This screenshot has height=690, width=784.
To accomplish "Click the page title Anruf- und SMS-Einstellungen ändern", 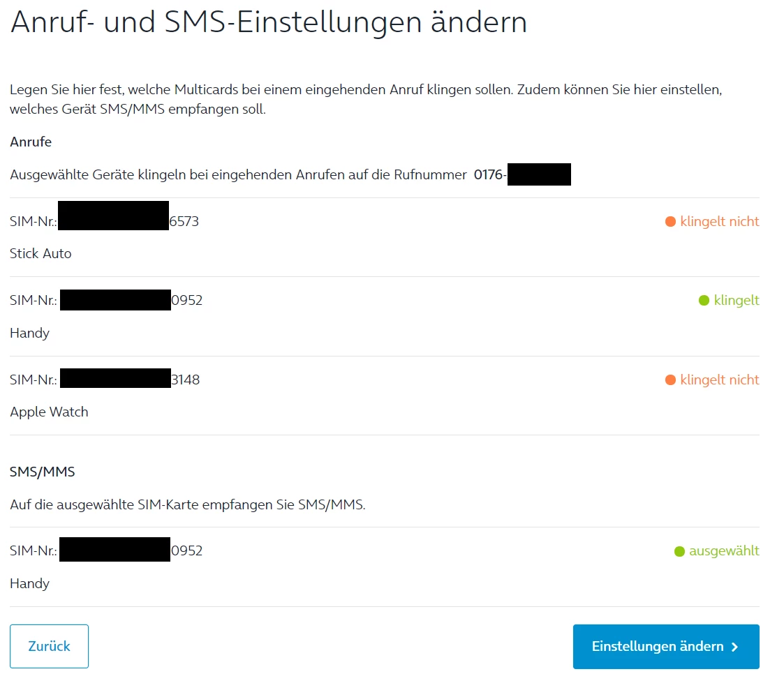I will click(268, 23).
